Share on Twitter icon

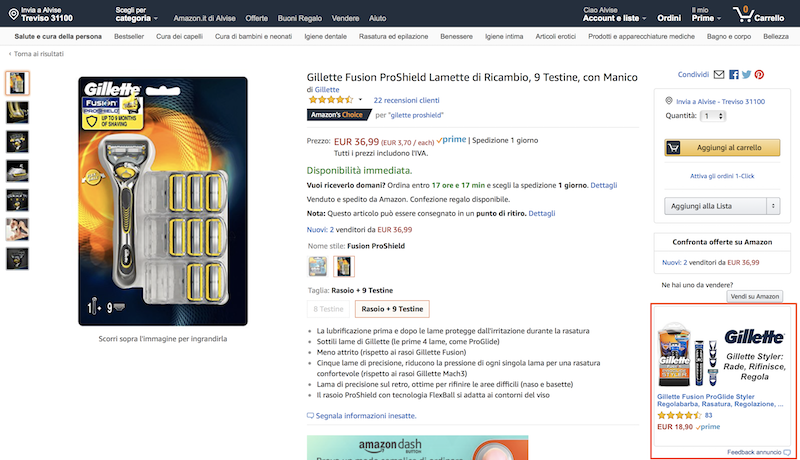point(746,74)
